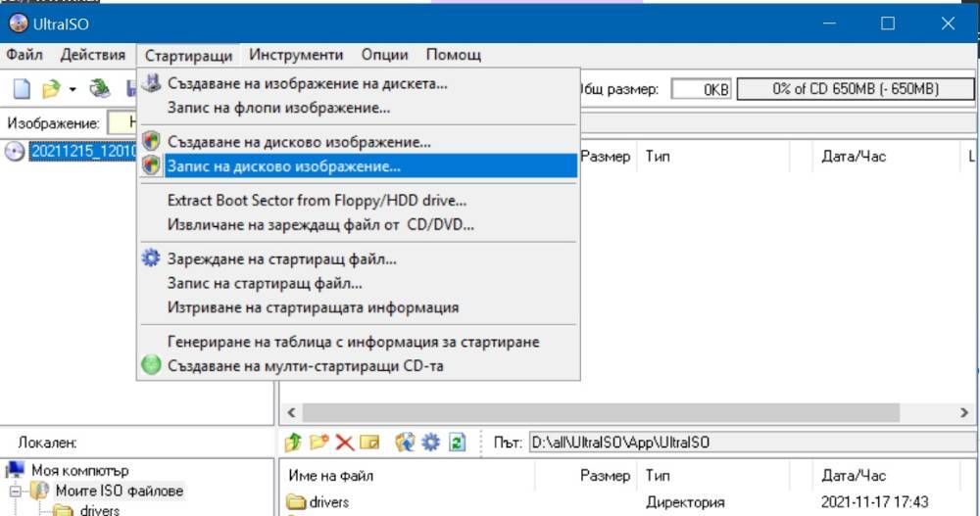Image resolution: width=980 pixels, height=516 pixels.
Task: Click the Rename icon in local toolbar
Action: [x=369, y=443]
